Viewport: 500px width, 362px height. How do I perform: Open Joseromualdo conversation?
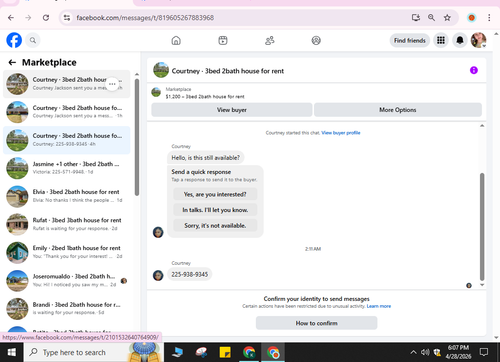[66, 280]
